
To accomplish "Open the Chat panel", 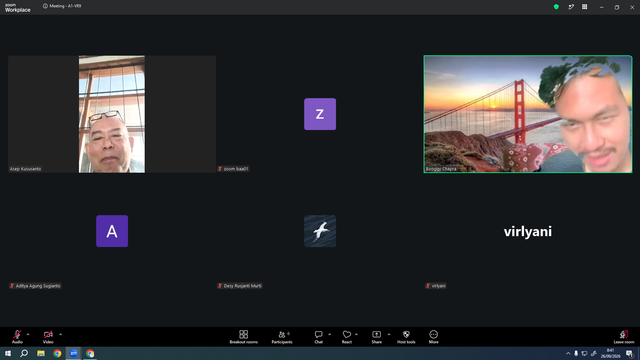I will [x=318, y=337].
